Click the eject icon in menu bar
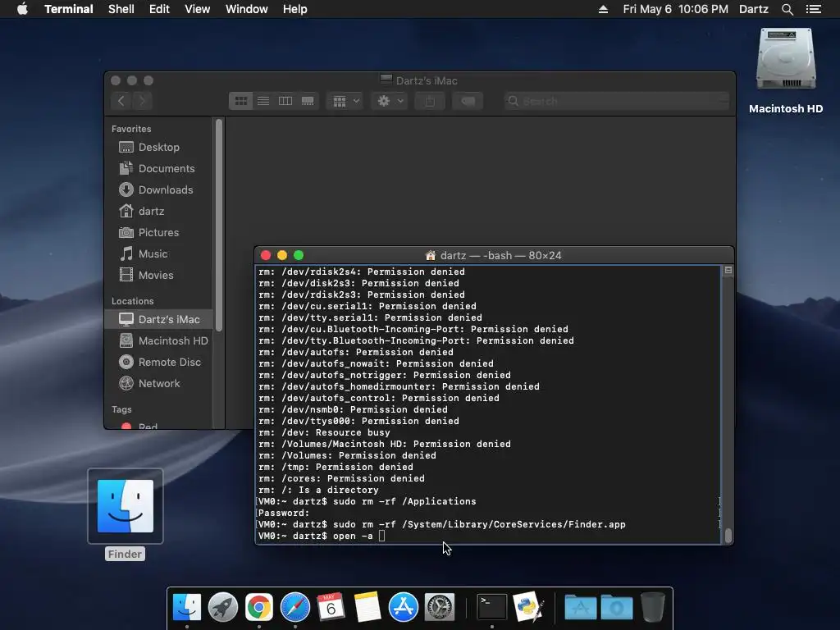 (603, 9)
